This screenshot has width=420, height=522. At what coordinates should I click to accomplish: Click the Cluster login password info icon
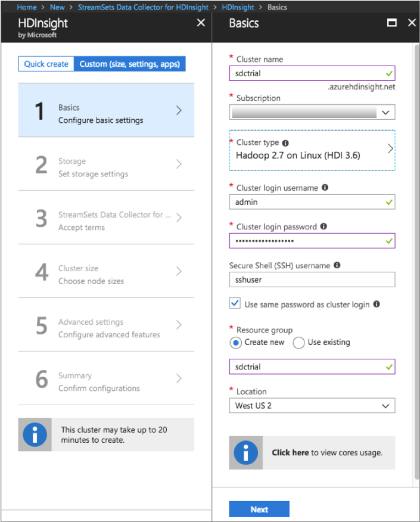(323, 226)
